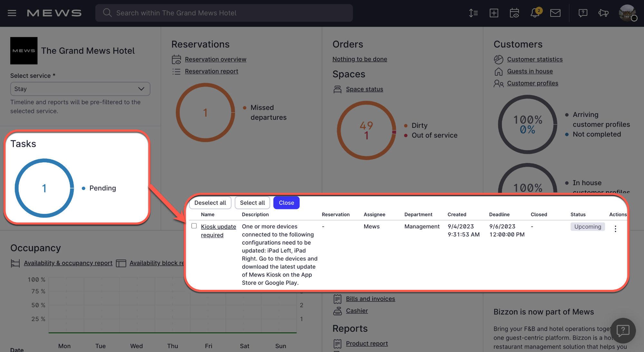Click the Assignee column header
The image size is (644, 352).
click(x=374, y=214)
